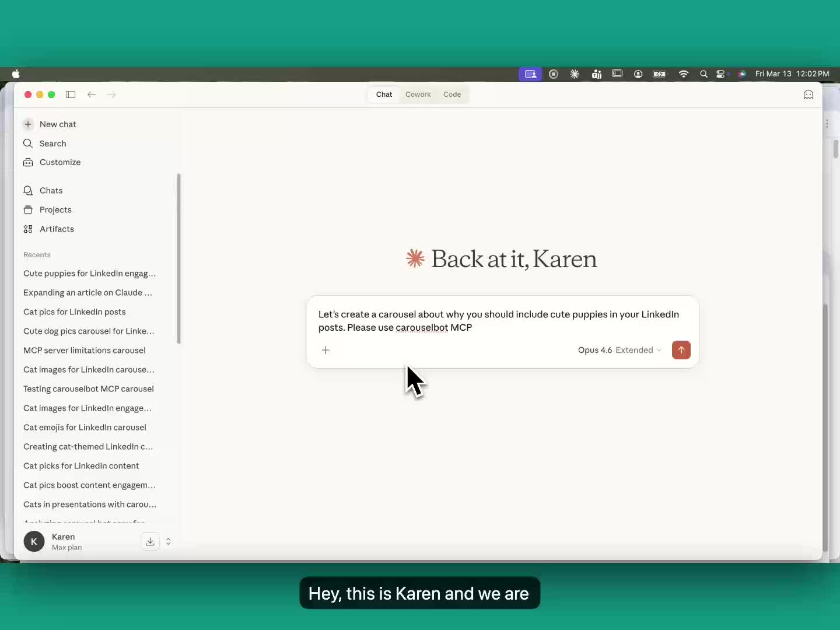Click the download icon next to Karen

pos(150,542)
